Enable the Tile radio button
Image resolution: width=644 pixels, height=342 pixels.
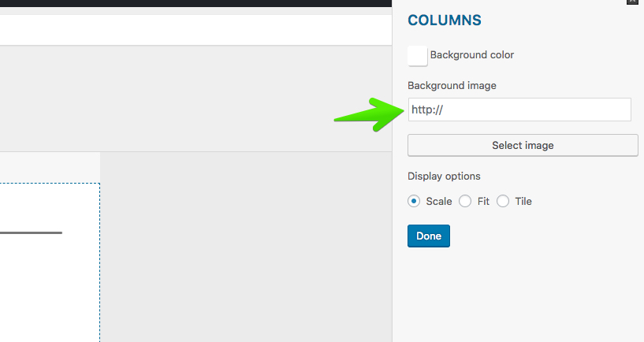click(503, 201)
